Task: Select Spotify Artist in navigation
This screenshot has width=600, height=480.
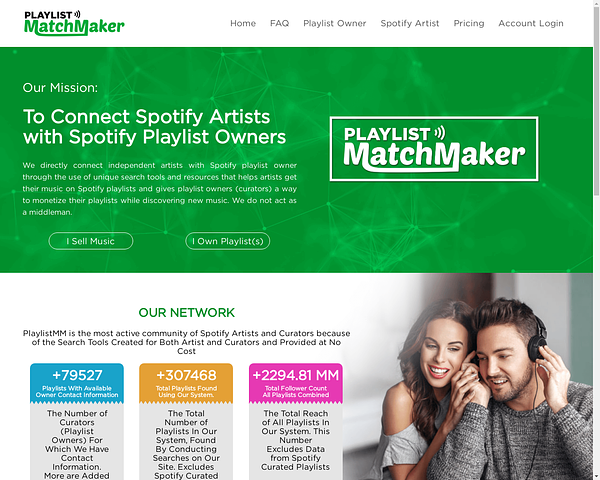Action: 409,23
